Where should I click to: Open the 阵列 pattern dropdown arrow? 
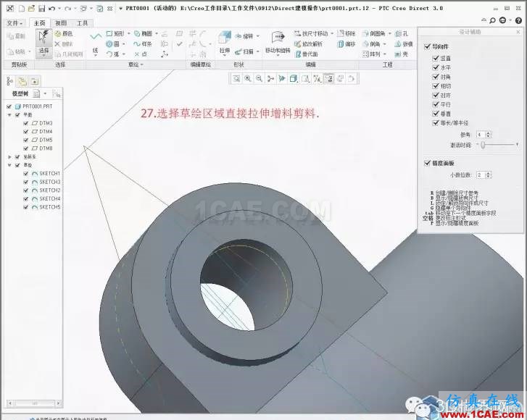pyautogui.click(x=385, y=54)
